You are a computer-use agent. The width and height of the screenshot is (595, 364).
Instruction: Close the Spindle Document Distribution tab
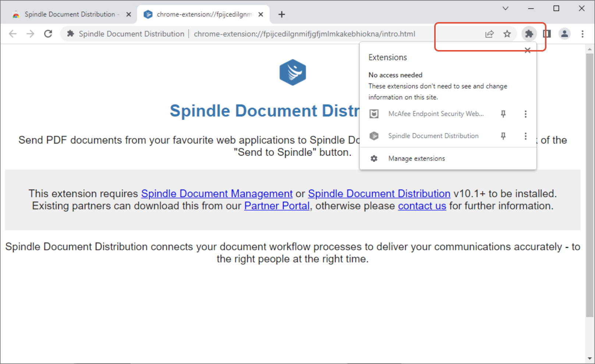pyautogui.click(x=129, y=14)
